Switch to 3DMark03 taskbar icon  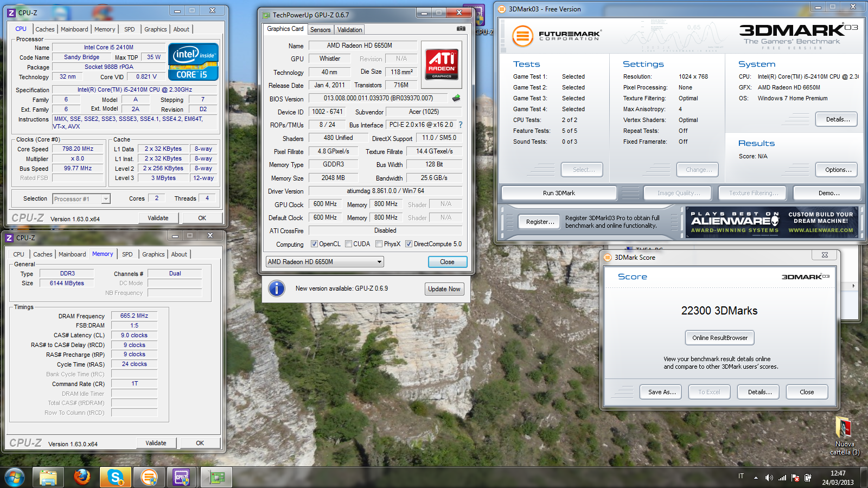(149, 478)
